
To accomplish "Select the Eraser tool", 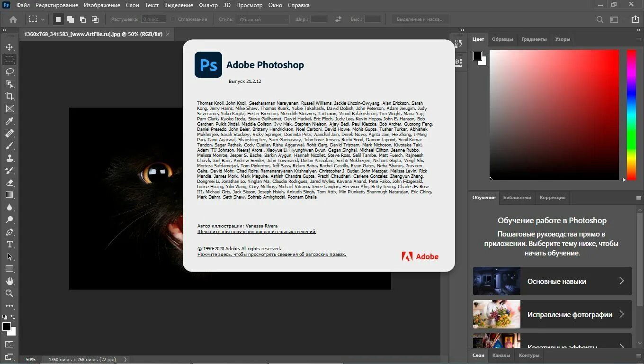I will [9, 182].
